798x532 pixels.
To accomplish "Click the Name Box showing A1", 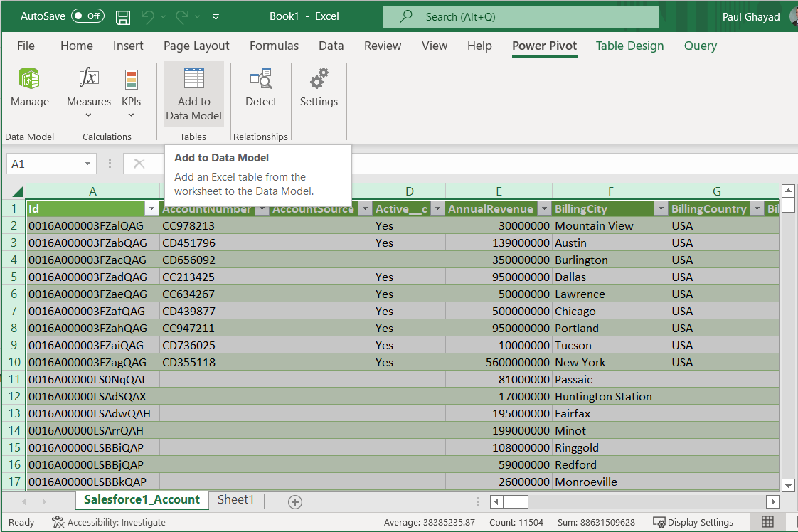I will (44, 164).
